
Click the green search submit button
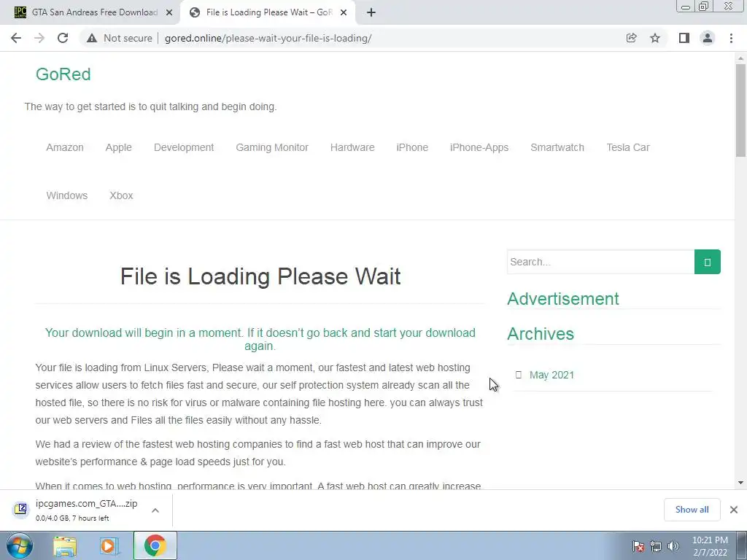click(x=708, y=262)
